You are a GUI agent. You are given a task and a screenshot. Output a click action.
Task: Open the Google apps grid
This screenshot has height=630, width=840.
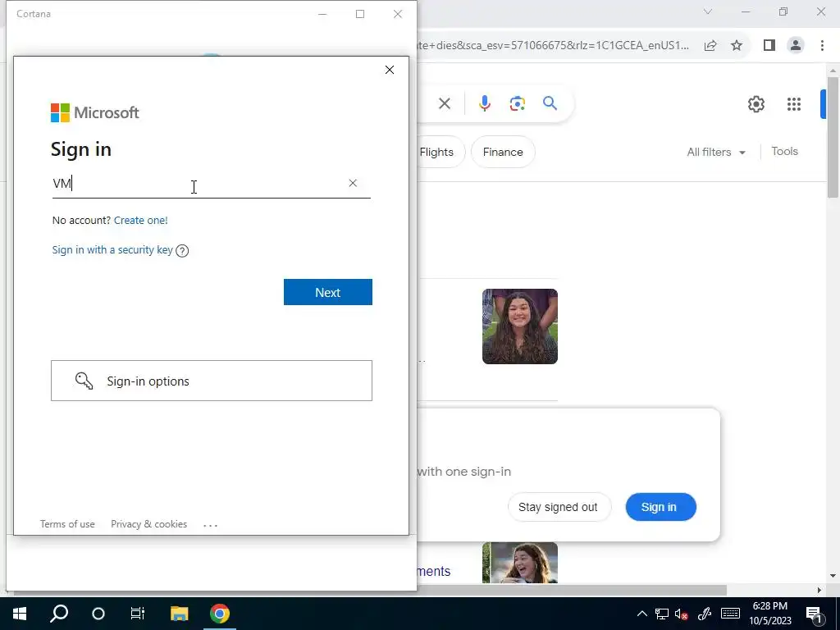794,104
